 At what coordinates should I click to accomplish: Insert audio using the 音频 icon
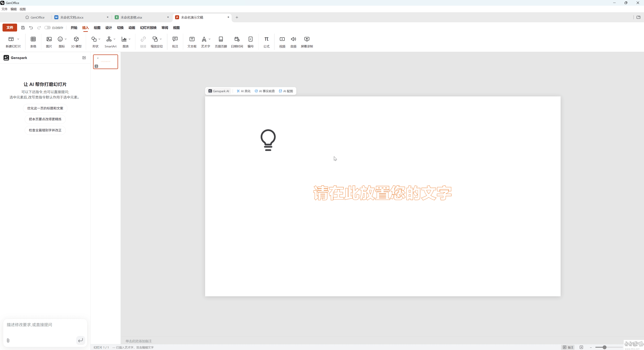coord(293,42)
